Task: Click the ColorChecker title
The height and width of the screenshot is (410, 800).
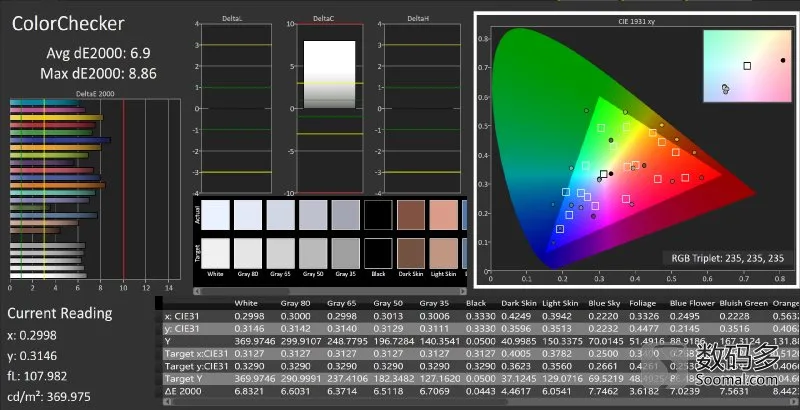Action: pos(68,24)
